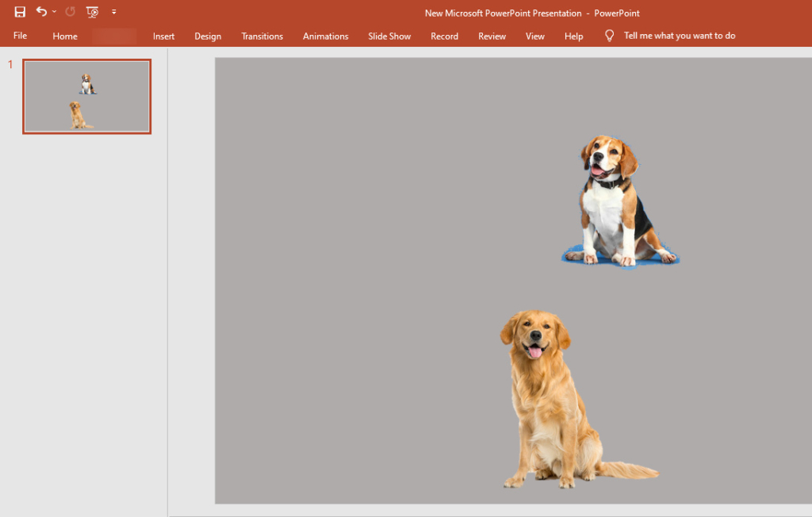The width and height of the screenshot is (812, 517).
Task: Switch to the Insert tab
Action: tap(163, 36)
